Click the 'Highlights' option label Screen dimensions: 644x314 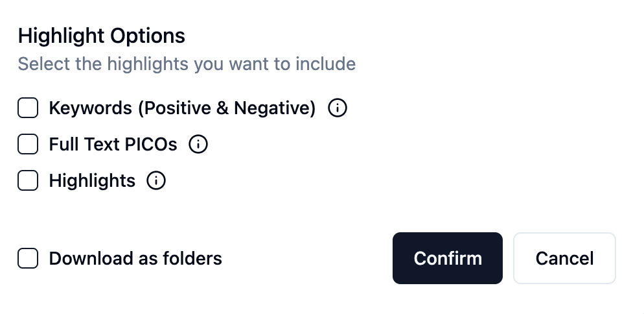point(92,181)
